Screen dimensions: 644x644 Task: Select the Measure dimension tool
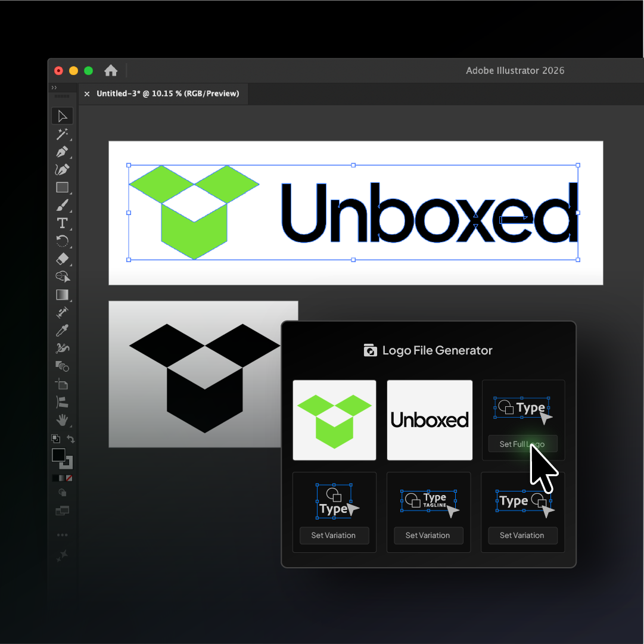[x=63, y=313]
